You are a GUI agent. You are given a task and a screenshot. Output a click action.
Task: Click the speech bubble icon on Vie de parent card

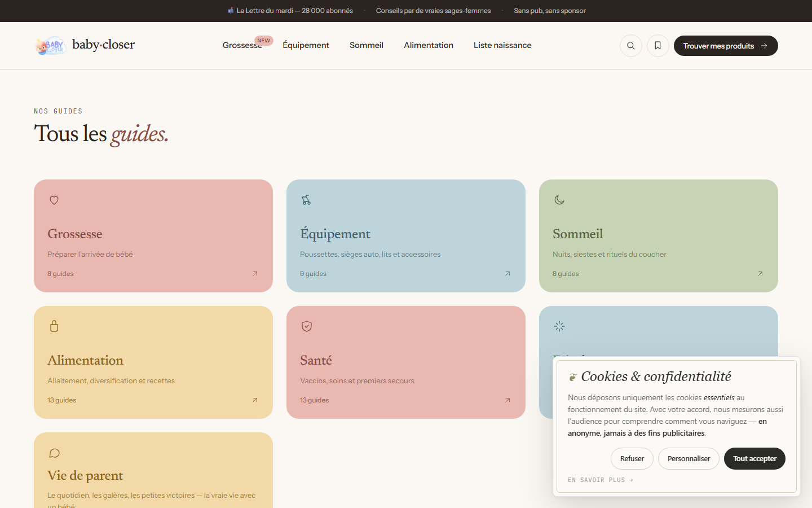(x=54, y=453)
